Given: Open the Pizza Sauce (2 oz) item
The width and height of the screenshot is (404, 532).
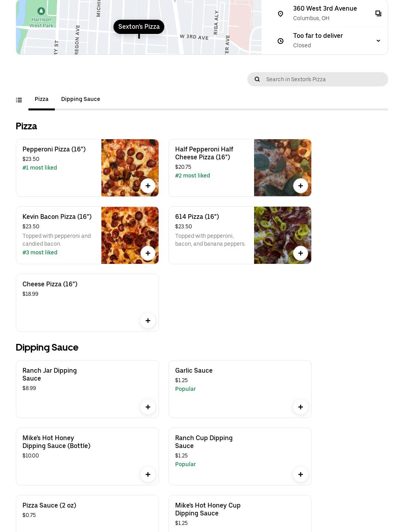Looking at the screenshot, I should pyautogui.click(x=87, y=513).
